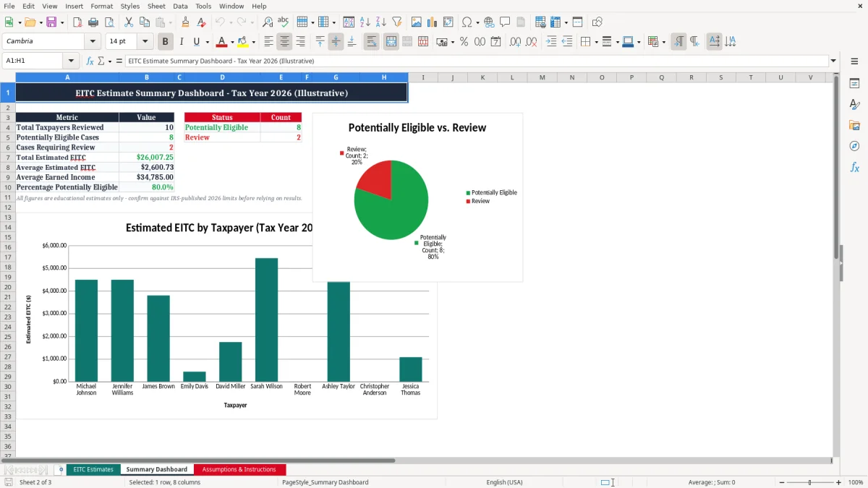This screenshot has height=488, width=868.
Task: Expand the Formula bar
Action: [833, 61]
